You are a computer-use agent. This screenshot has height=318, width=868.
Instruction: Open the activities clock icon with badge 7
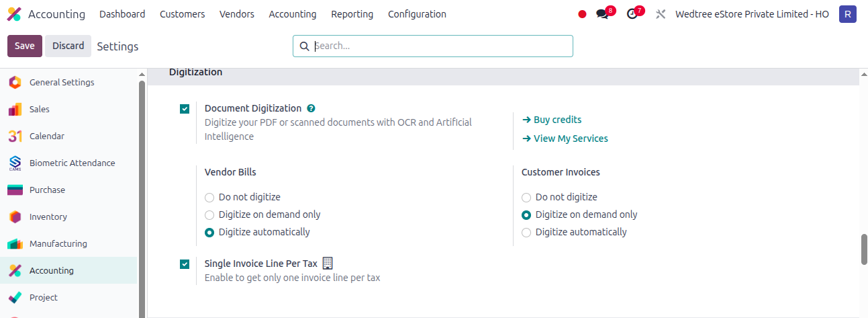pyautogui.click(x=632, y=14)
